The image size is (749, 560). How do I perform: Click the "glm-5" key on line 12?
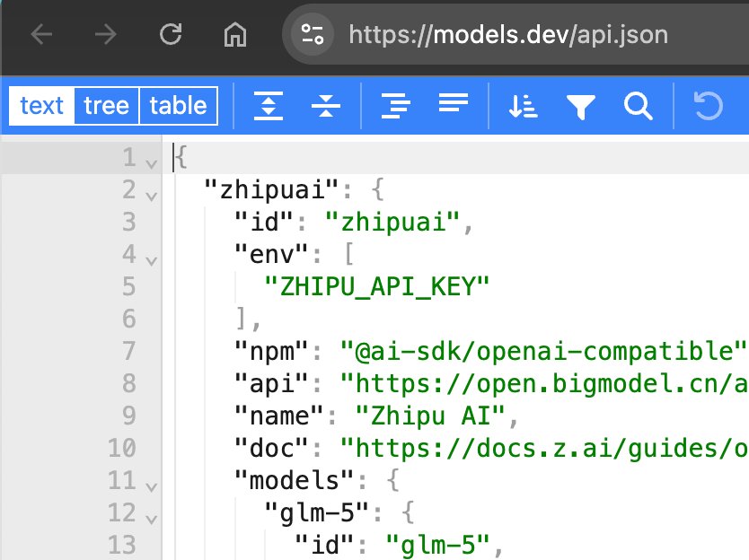[317, 512]
